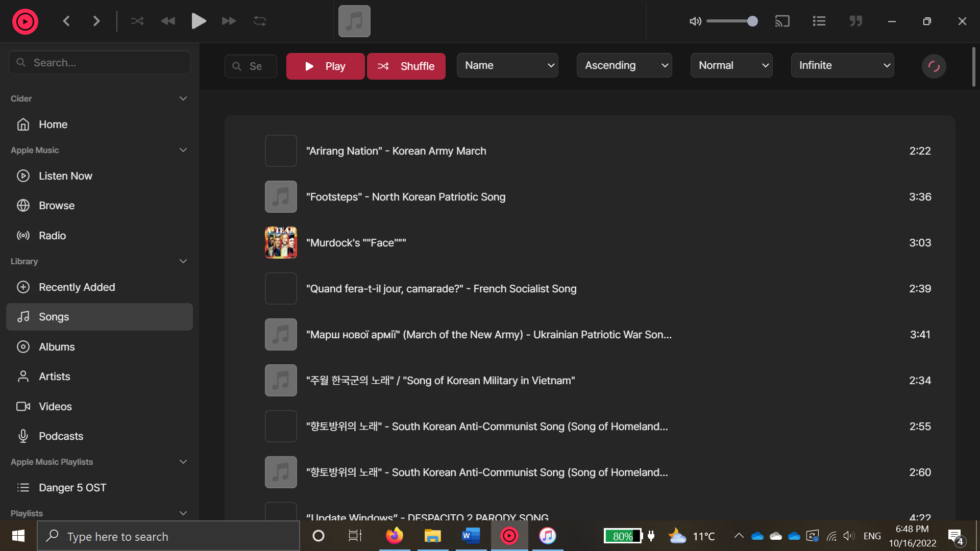This screenshot has width=980, height=551.
Task: Collapse Apple Music Playlists section
Action: click(183, 462)
